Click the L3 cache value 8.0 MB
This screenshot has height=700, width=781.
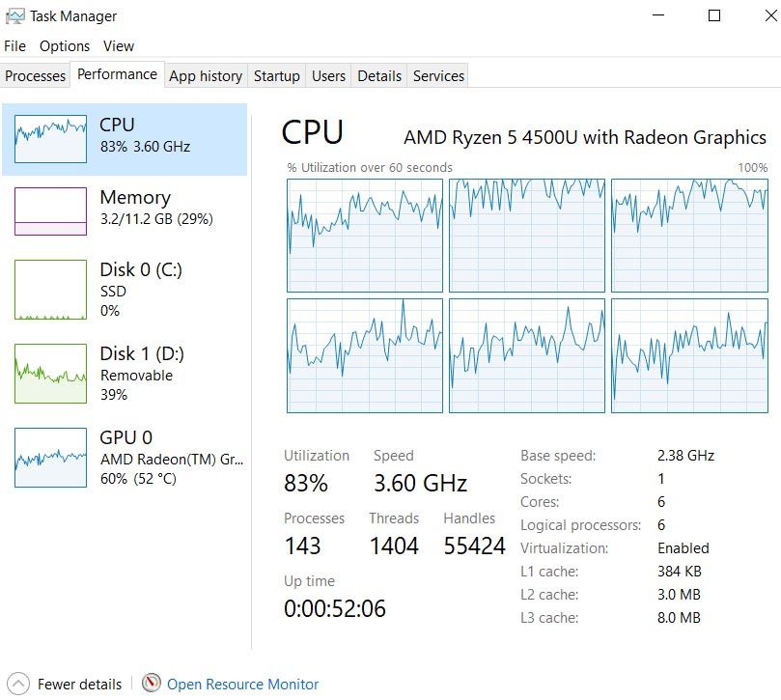679,618
